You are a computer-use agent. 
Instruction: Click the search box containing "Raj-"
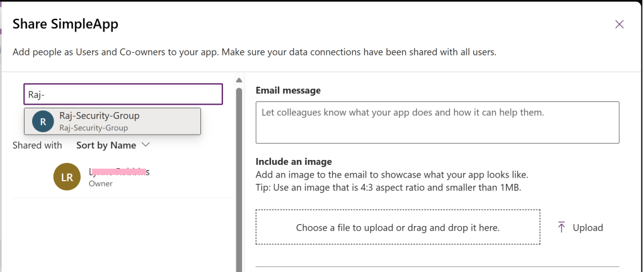click(124, 94)
